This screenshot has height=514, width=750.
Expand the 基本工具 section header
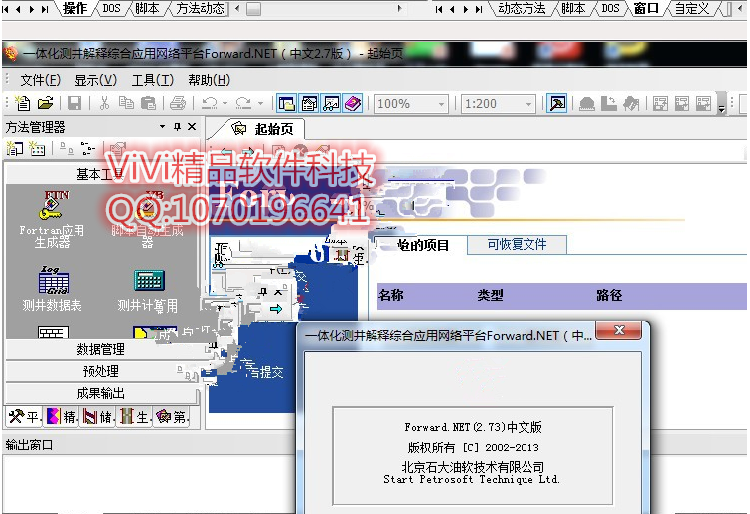(102, 174)
